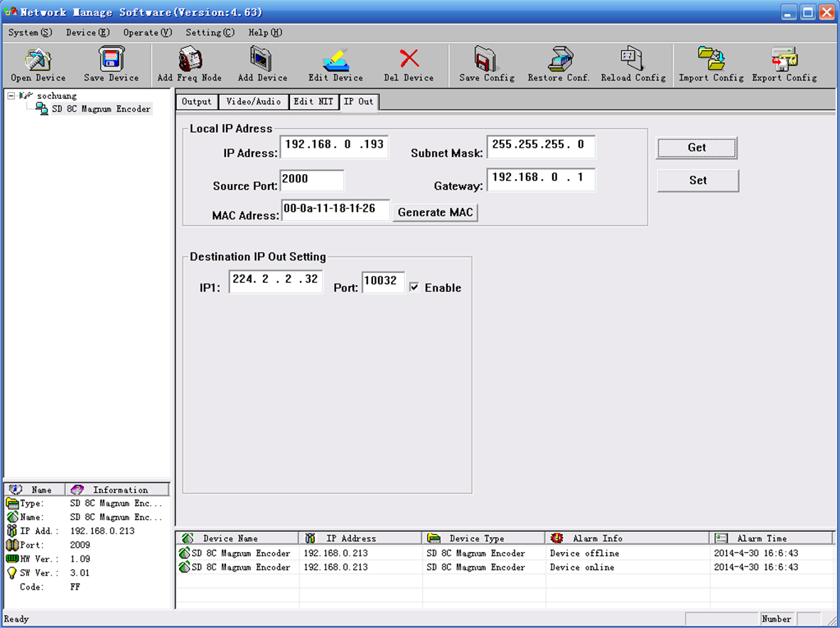The width and height of the screenshot is (840, 628).
Task: Click the local IP Adress input field
Action: point(334,146)
